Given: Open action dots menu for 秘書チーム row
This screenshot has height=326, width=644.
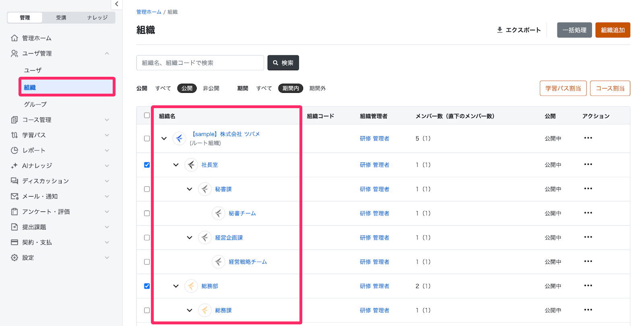Looking at the screenshot, I should point(588,213).
